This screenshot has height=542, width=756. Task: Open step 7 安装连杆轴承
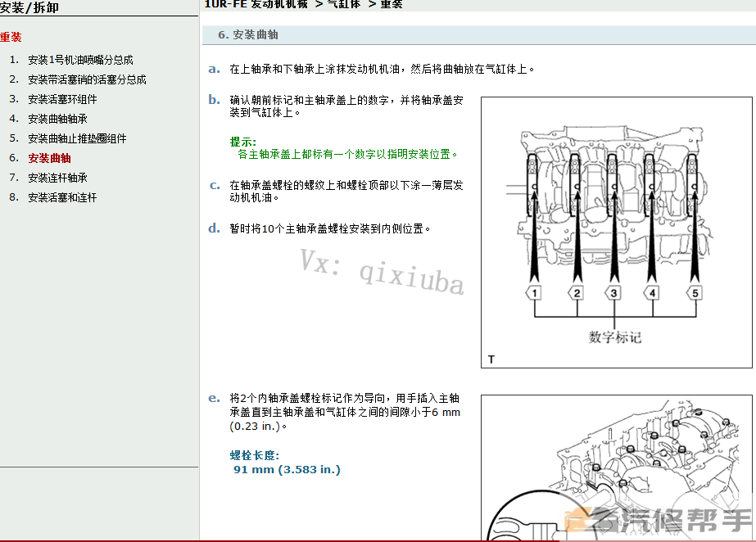click(x=57, y=178)
